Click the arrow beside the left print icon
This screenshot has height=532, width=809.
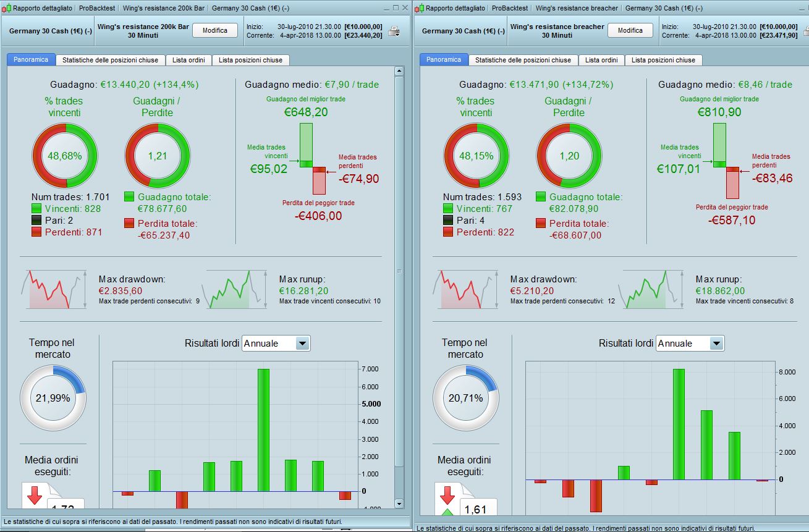click(397, 35)
